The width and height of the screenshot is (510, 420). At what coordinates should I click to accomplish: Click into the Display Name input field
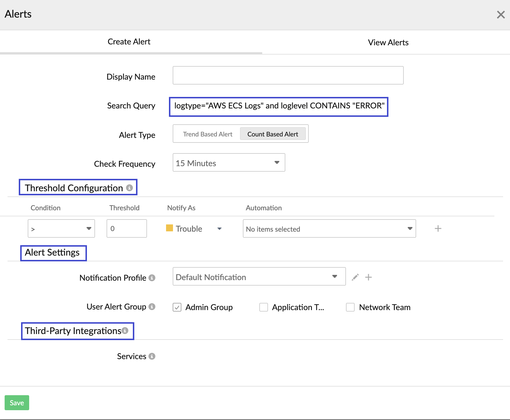coord(288,76)
